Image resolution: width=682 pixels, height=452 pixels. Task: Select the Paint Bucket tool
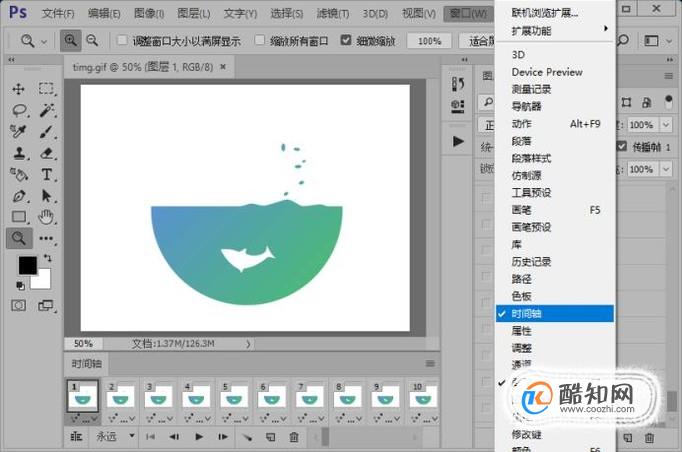pos(19,174)
